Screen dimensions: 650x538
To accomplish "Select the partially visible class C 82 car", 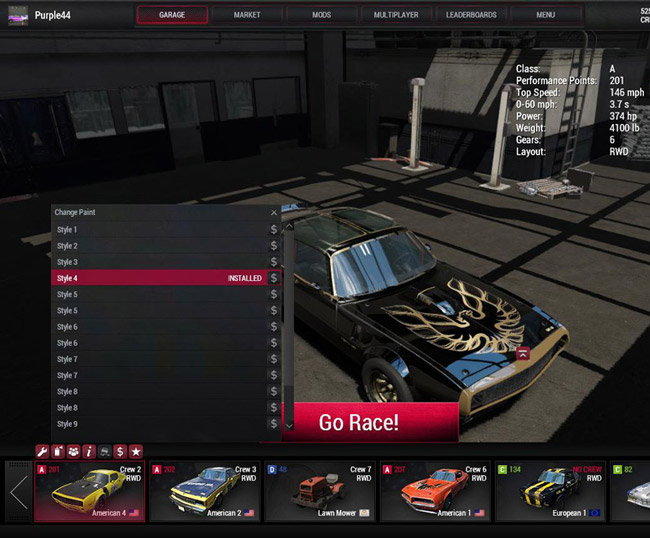I will coord(630,491).
